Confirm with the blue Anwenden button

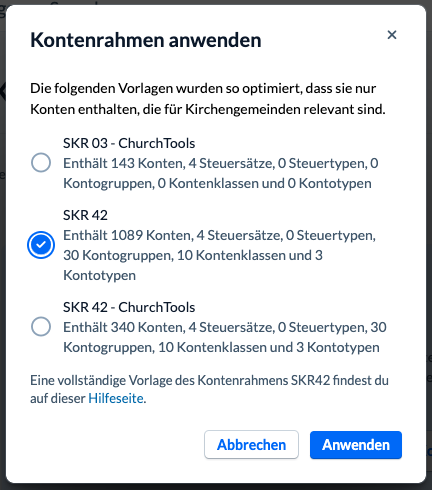click(356, 445)
